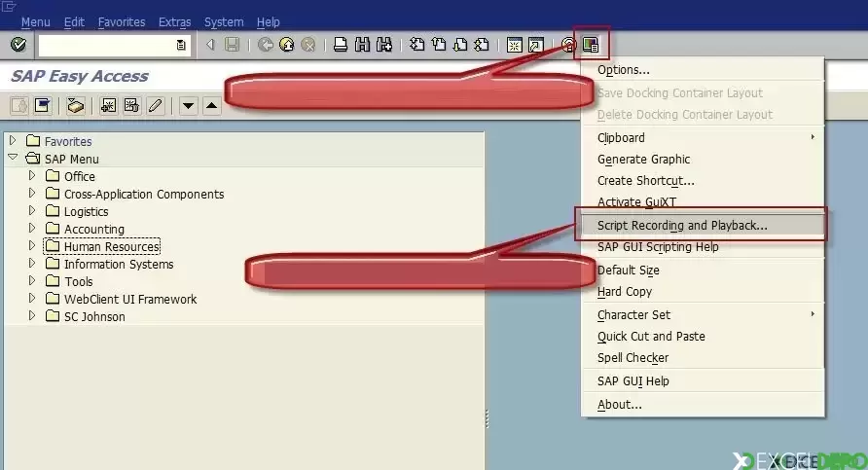Expand the Tools folder node
Screen dimensions: 868x470
pyautogui.click(x=32, y=280)
